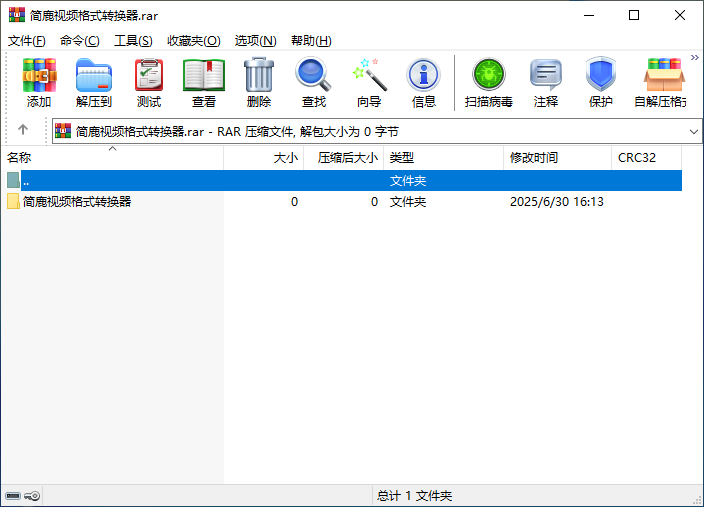This screenshot has width=704, height=507.
Task: Sort by 压缩后大小 column header
Action: pyautogui.click(x=343, y=158)
